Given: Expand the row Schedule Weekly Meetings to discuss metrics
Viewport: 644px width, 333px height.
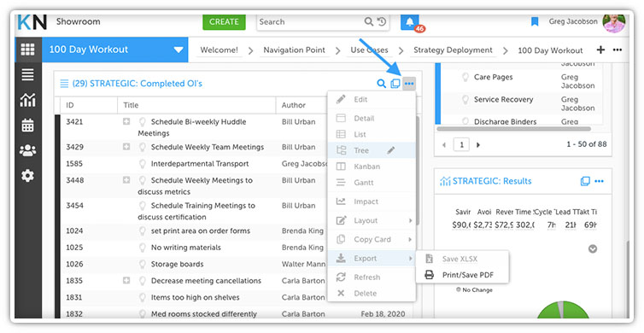Looking at the screenshot, I should (126, 180).
